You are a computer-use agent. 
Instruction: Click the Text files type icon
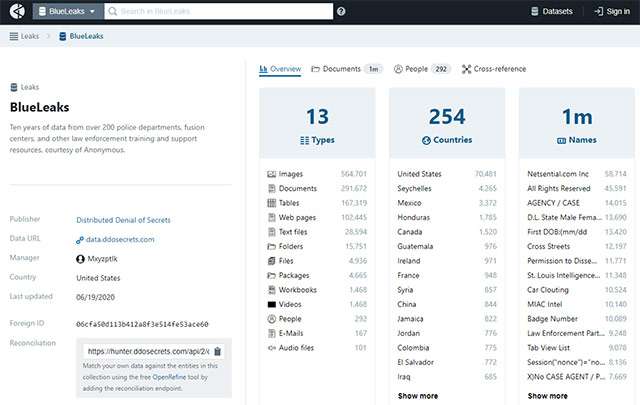[x=271, y=232]
